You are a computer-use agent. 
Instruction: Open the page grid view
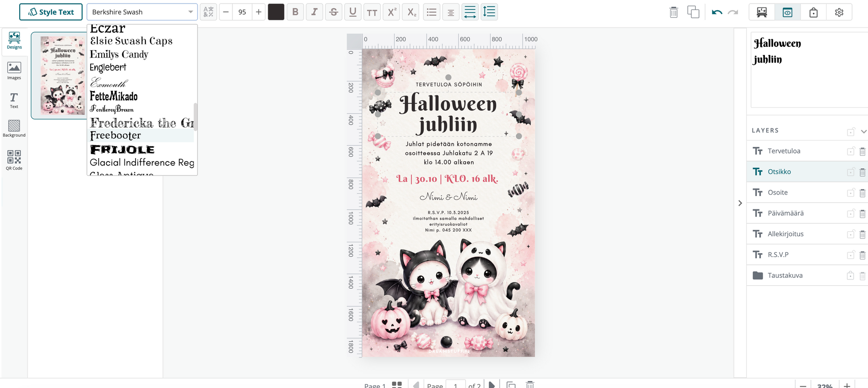click(x=397, y=384)
